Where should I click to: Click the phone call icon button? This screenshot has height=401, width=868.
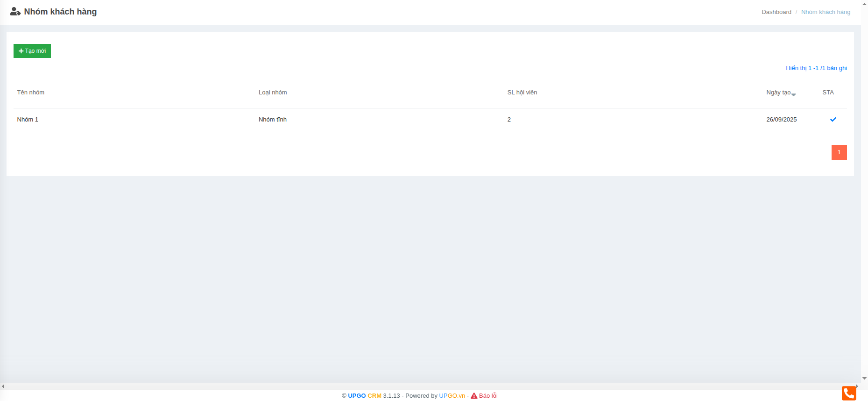[x=848, y=393]
